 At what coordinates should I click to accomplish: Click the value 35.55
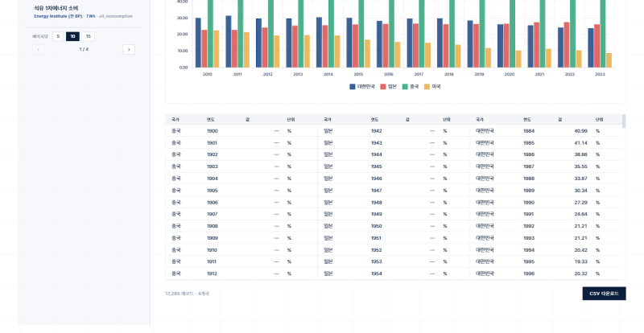tap(580, 166)
